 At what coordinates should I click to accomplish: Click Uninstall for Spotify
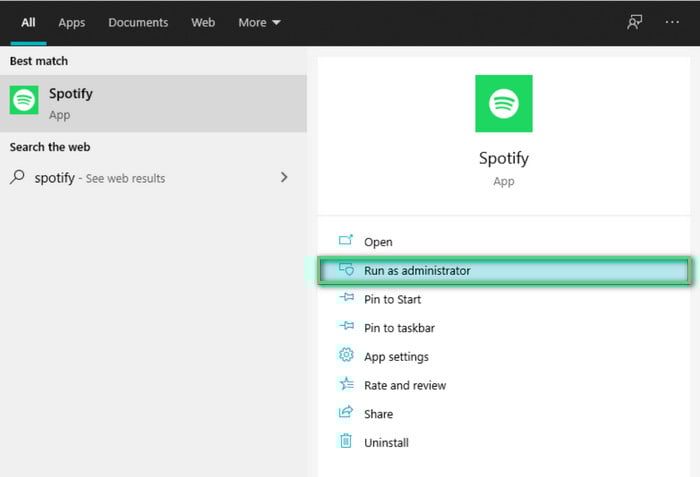coord(504,442)
